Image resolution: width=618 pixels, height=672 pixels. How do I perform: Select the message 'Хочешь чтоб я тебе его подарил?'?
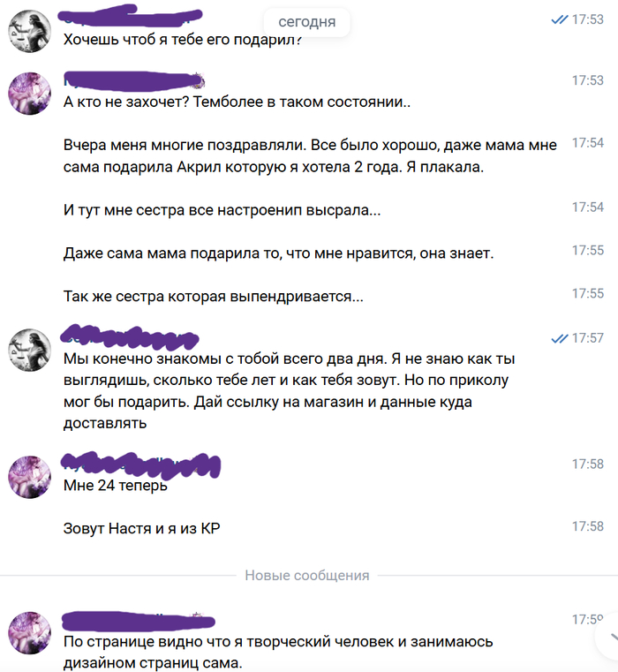183,40
